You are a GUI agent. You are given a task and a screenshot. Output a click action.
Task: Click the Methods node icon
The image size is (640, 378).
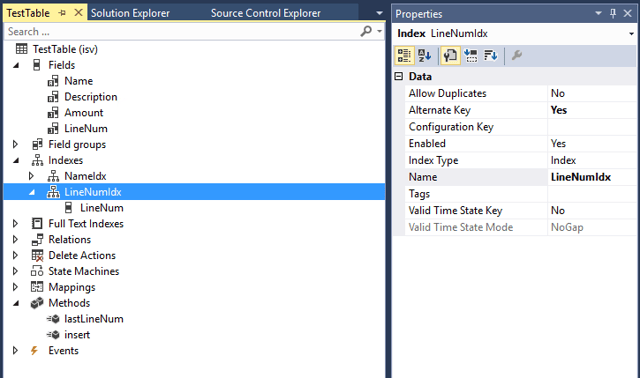coord(37,303)
